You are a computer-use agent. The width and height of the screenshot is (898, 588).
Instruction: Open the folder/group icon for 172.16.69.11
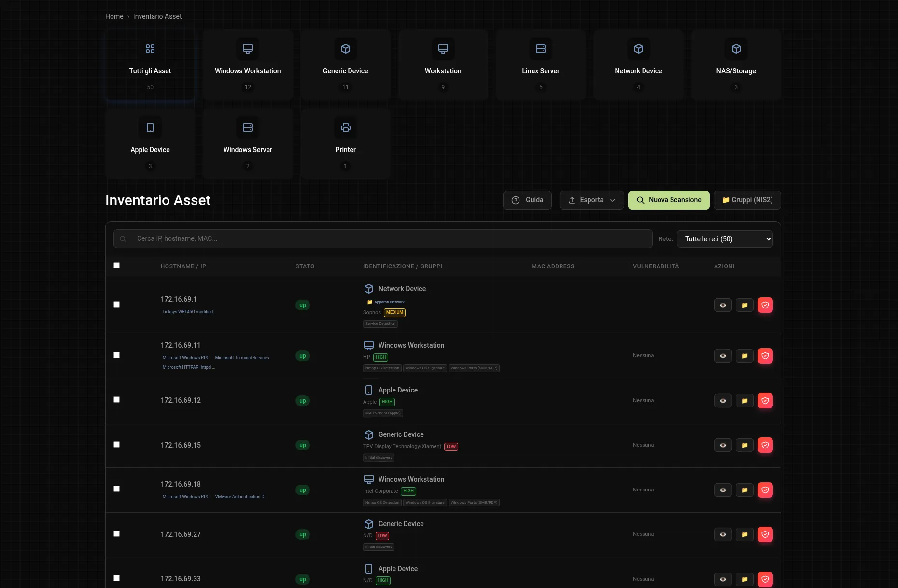coord(744,356)
